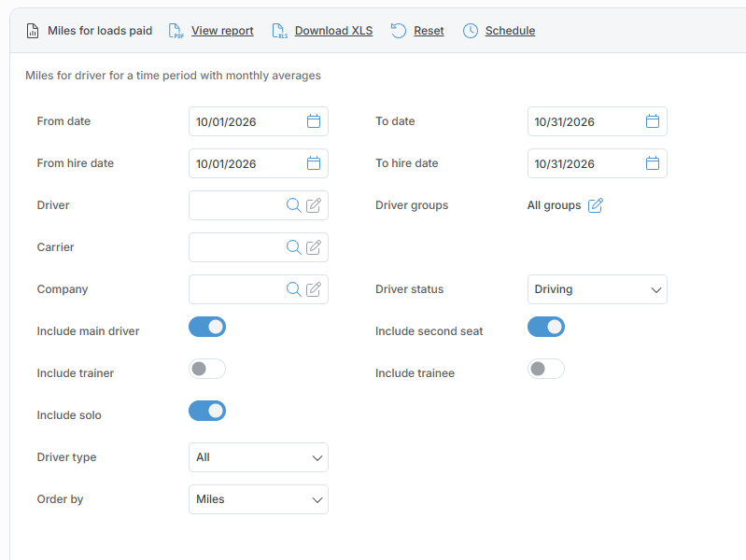Click the Download XLS link

pos(333,31)
